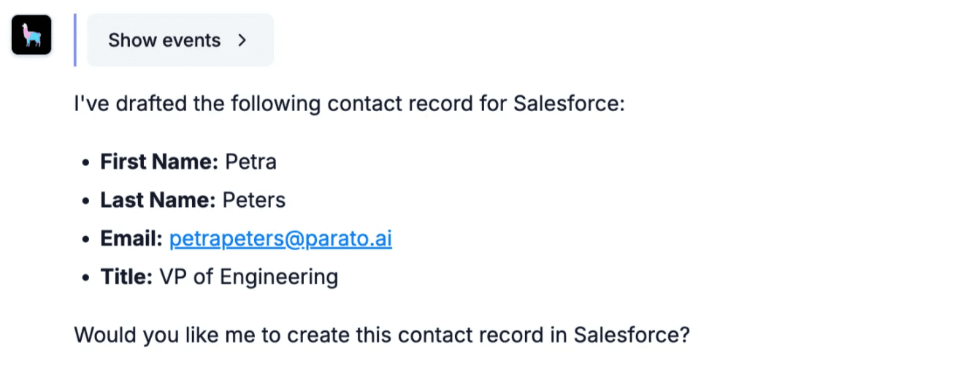This screenshot has height=367, width=980.
Task: Click the first name value "Petra"
Action: click(250, 162)
